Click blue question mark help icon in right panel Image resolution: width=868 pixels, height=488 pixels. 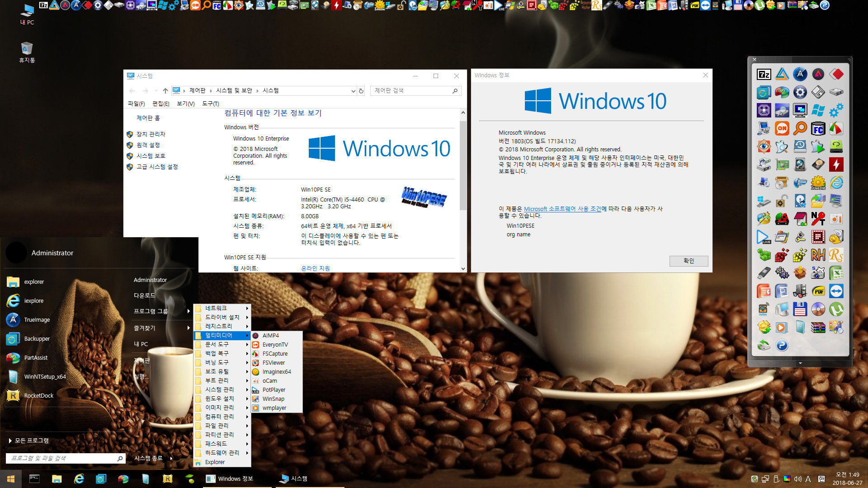click(782, 345)
